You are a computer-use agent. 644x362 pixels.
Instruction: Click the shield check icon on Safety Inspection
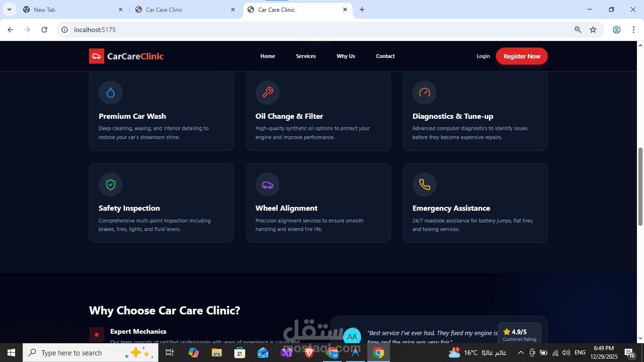tap(110, 184)
